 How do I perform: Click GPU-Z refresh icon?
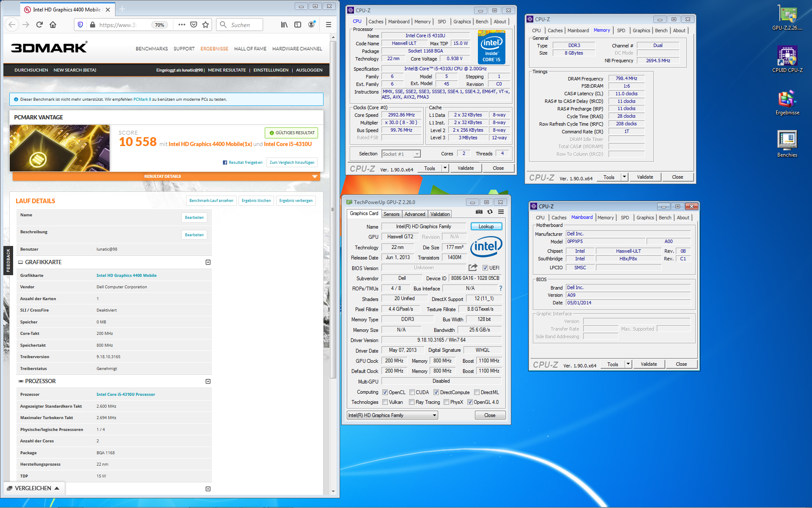pos(490,212)
